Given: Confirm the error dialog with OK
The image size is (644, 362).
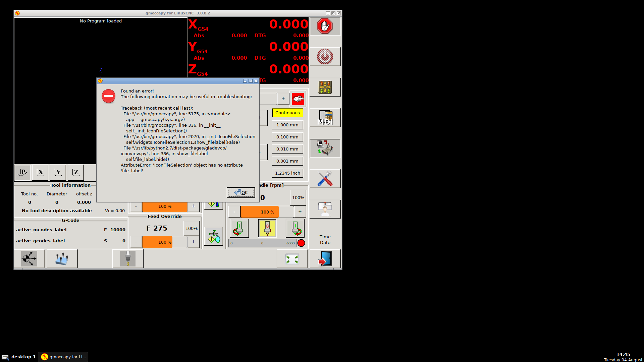Looking at the screenshot, I should click(241, 192).
